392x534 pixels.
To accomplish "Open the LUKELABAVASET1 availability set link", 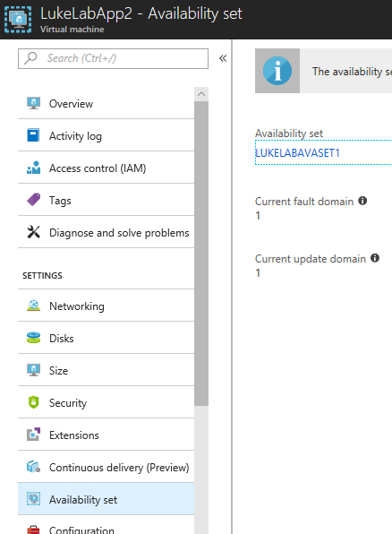I will 298,153.
